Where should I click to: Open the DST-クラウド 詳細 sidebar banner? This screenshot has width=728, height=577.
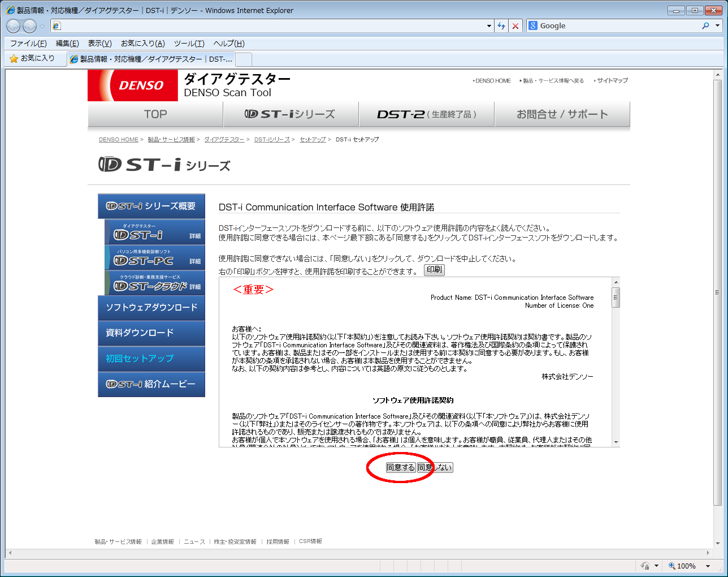pos(155,283)
